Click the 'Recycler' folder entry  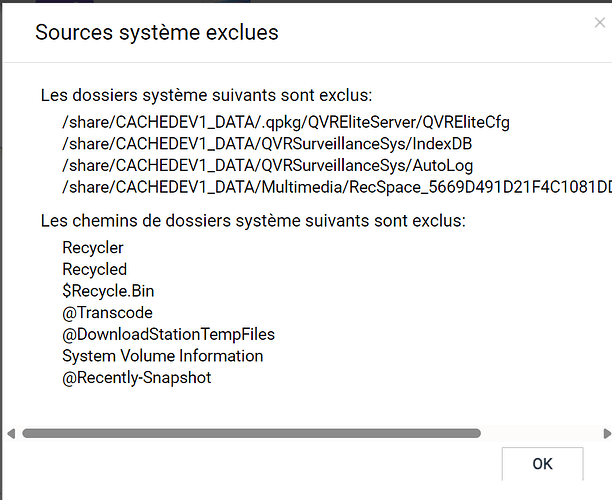click(x=93, y=247)
